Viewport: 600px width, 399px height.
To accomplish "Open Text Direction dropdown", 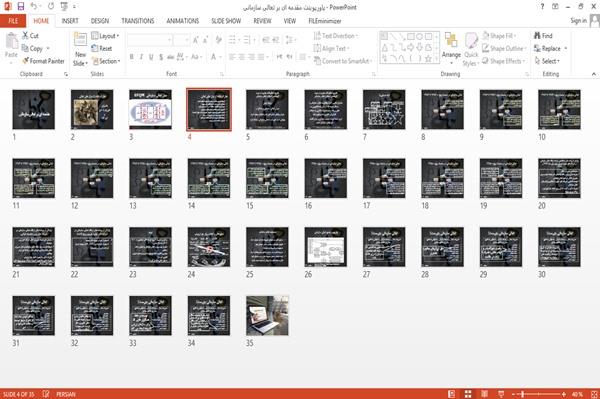I will (x=336, y=36).
